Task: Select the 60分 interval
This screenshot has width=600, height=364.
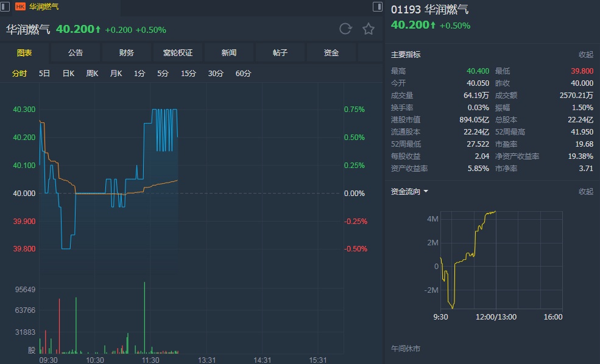Action: coord(243,74)
